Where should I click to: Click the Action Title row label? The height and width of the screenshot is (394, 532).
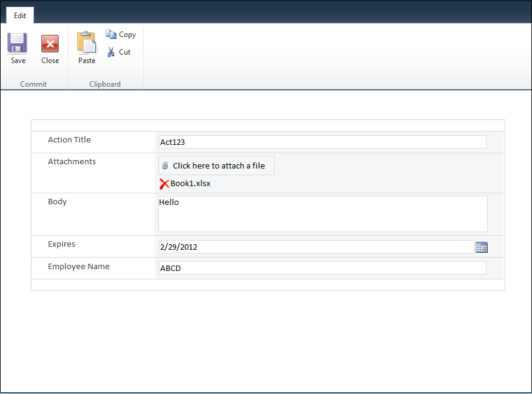(69, 139)
